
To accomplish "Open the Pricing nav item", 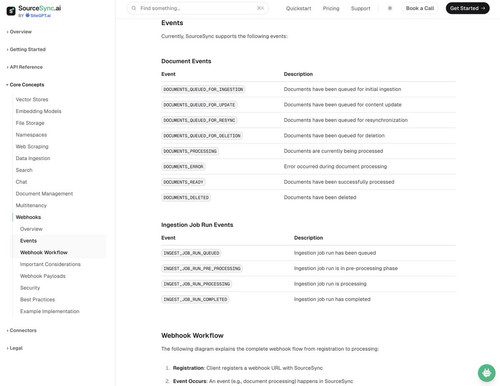I will (x=331, y=8).
